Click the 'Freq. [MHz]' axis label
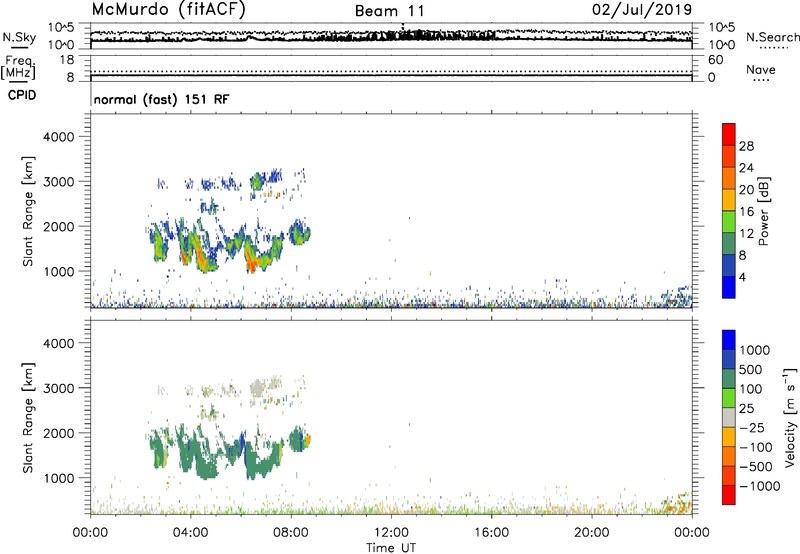The width and height of the screenshot is (800, 554). pos(18,68)
